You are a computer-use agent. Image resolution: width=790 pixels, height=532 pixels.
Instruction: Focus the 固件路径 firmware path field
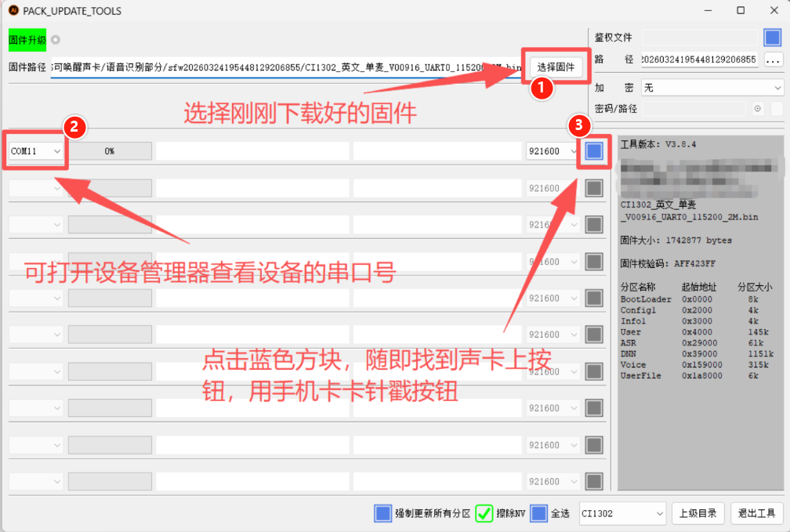pyautogui.click(x=285, y=67)
